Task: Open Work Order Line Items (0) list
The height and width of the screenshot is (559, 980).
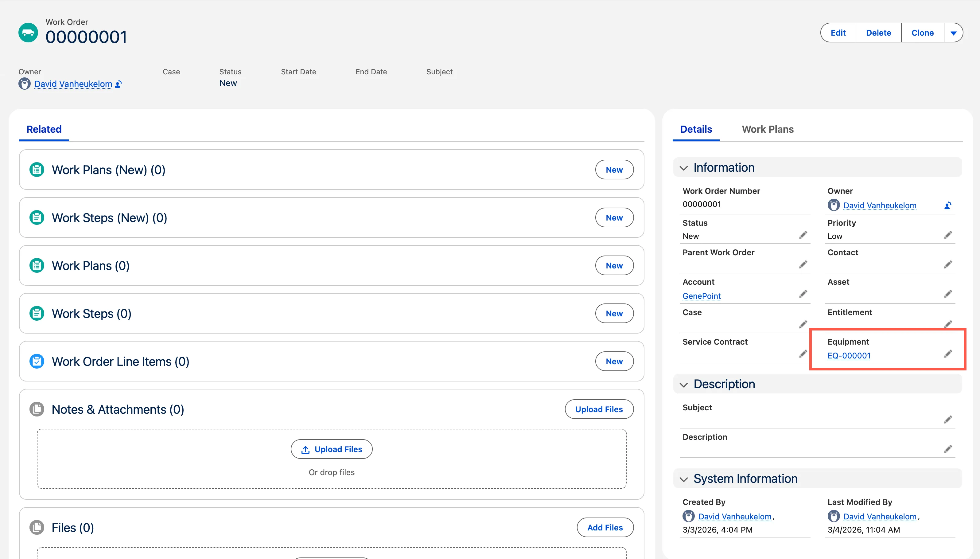Action: pyautogui.click(x=120, y=362)
